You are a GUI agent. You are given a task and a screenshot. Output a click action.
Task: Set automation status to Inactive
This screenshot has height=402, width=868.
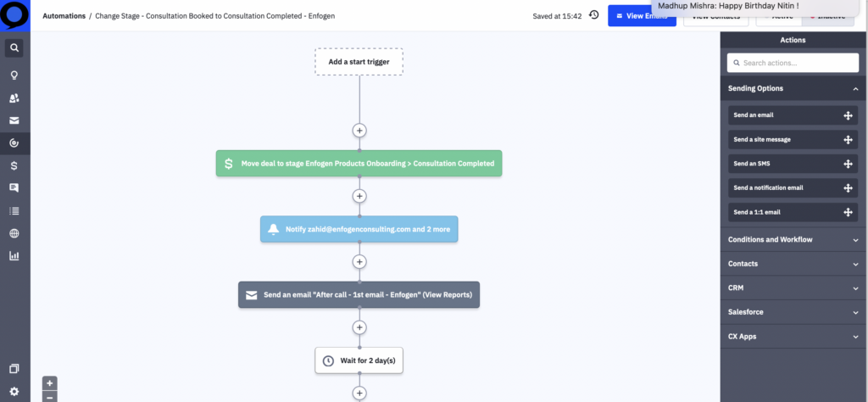click(x=829, y=16)
